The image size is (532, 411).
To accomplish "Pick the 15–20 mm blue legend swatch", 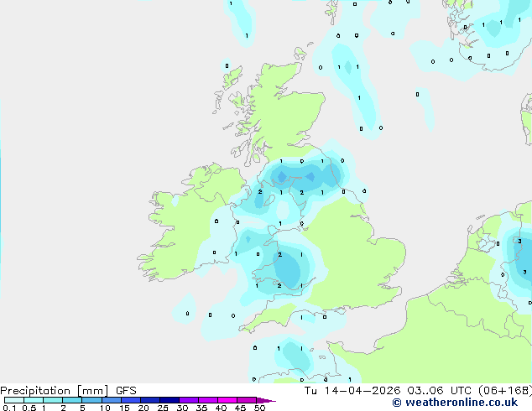I will tap(131, 400).
